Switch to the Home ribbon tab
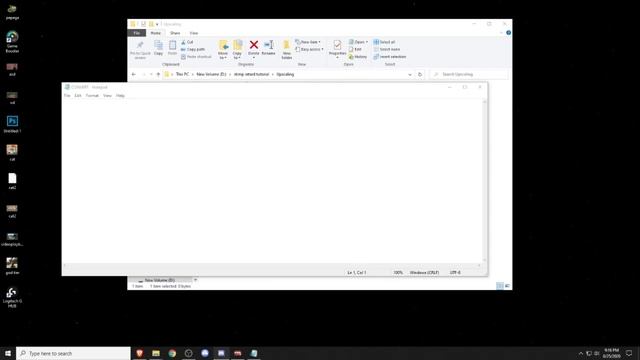 click(156, 33)
